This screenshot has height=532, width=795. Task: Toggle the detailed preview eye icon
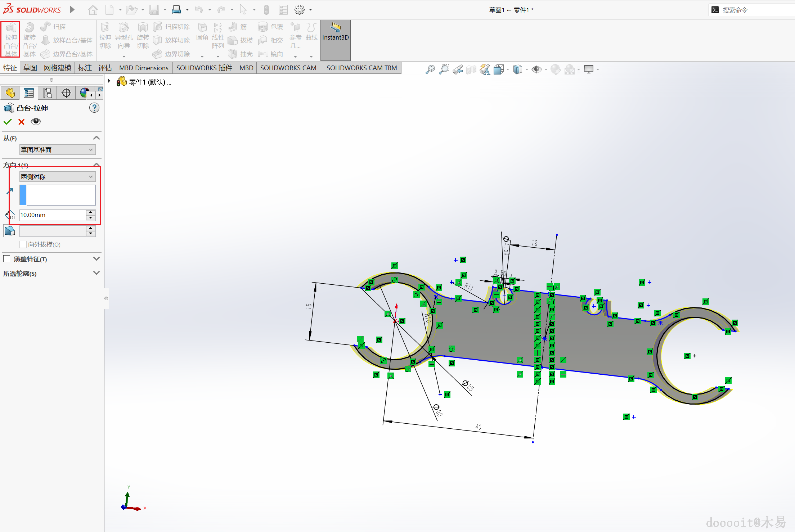[x=36, y=122]
